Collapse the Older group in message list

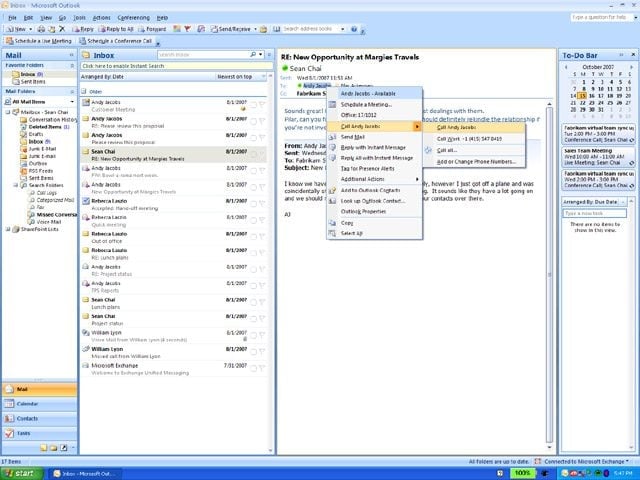pyautogui.click(x=84, y=91)
